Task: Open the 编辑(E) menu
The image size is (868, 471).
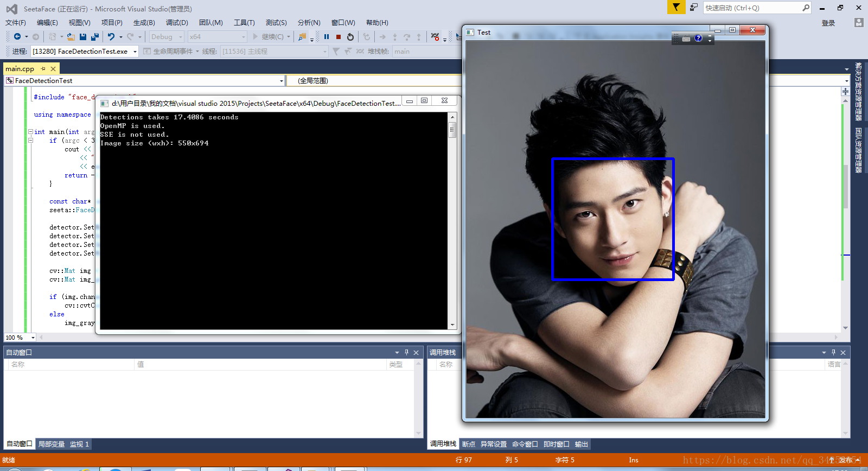Action: 47,23
